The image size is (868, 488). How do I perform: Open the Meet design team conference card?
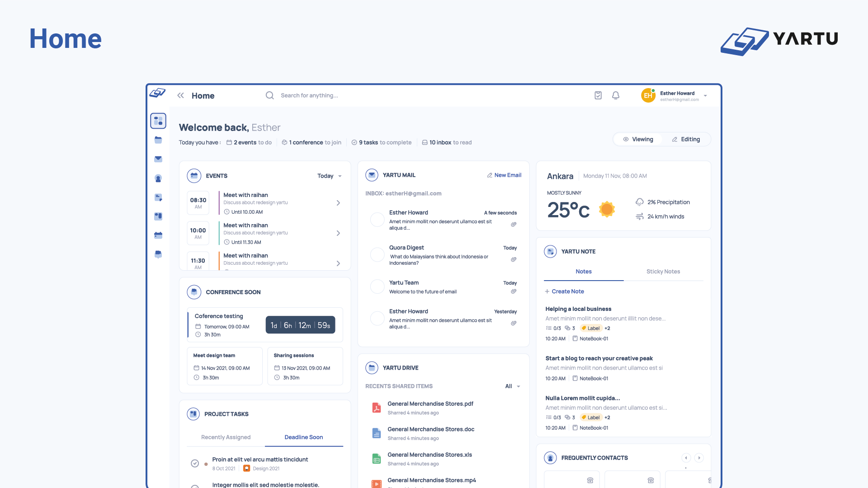click(x=225, y=366)
